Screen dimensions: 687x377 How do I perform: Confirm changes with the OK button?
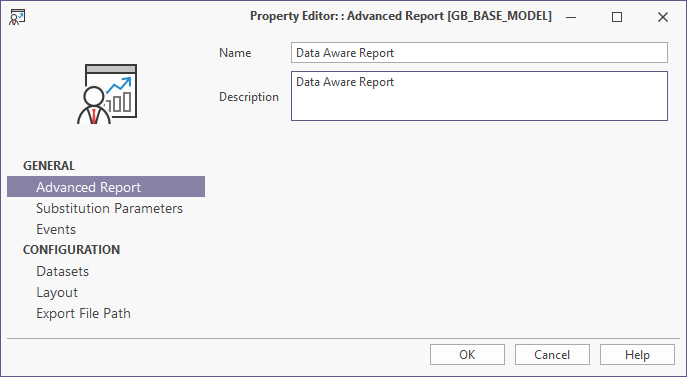point(467,355)
